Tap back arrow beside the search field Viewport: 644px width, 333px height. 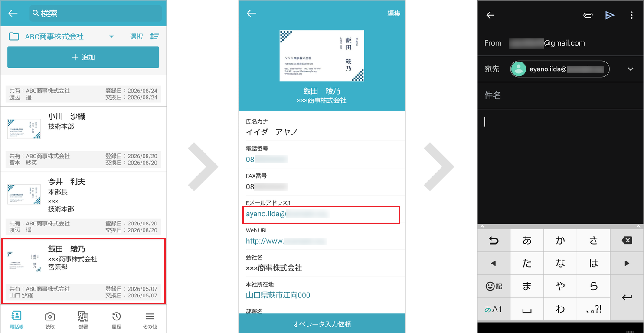[x=13, y=13]
